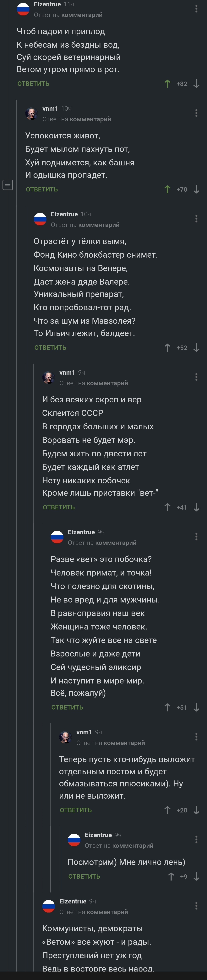Open three-dot menu on vnm1's 10ч comment
The image size is (207, 980).
tap(196, 113)
